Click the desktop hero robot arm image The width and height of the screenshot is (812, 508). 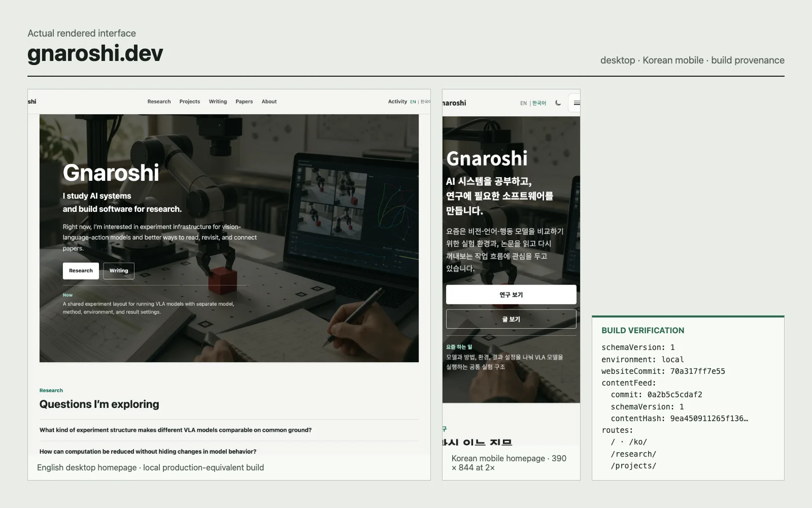coord(229,238)
